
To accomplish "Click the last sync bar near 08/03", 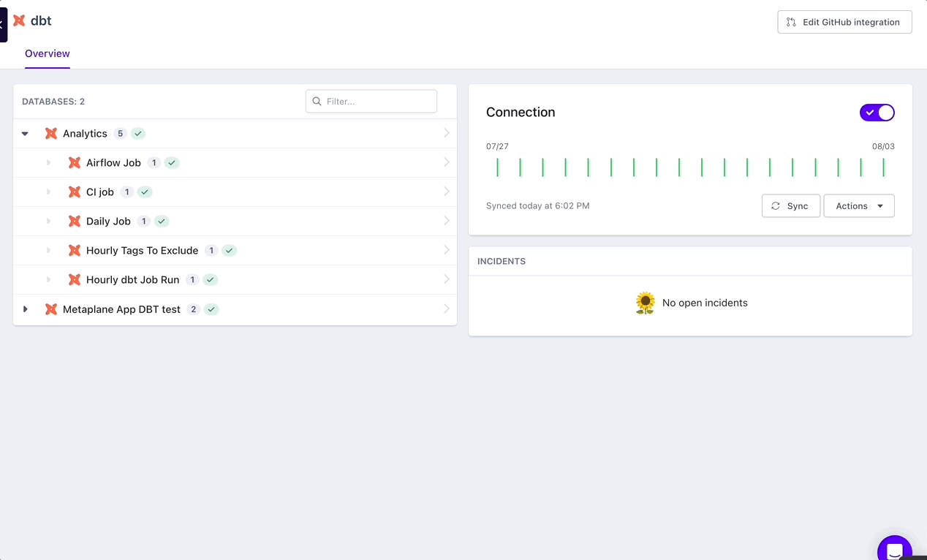I will [884, 167].
